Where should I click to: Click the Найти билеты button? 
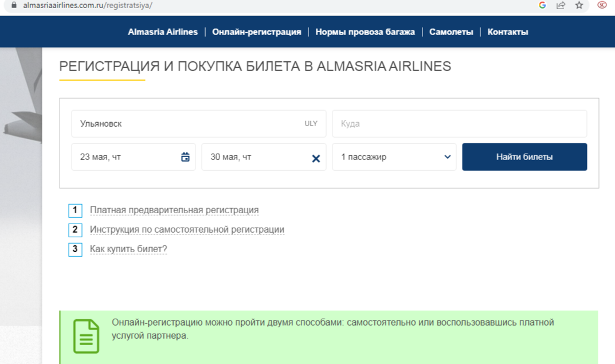pos(524,157)
